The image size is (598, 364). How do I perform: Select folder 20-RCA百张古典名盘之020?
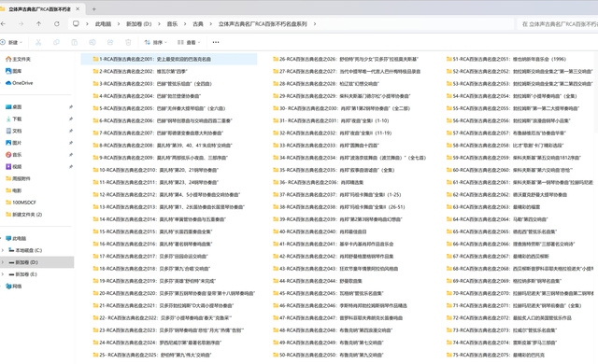174,293
